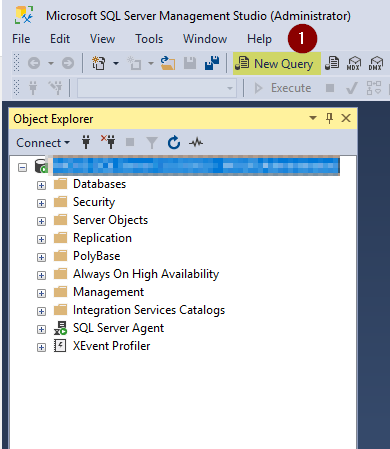This screenshot has width=390, height=449.
Task: Click the Parse checkmark icon
Action: tap(352, 88)
